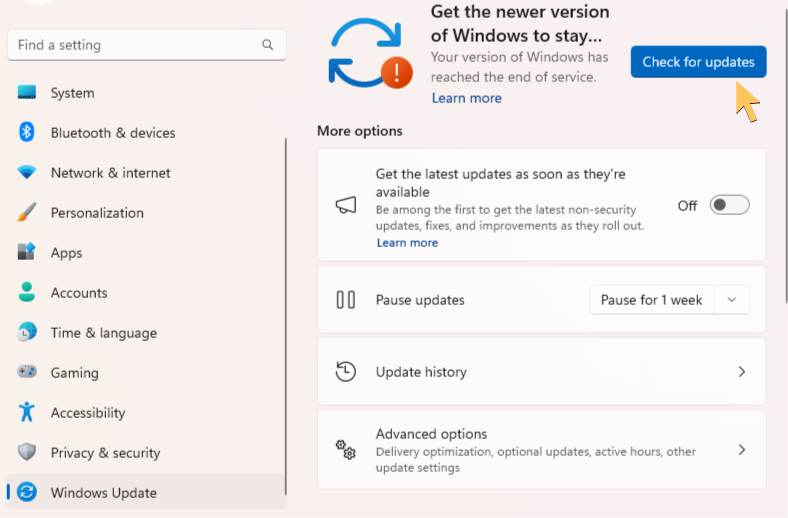Click the Check for updates button

click(x=699, y=62)
